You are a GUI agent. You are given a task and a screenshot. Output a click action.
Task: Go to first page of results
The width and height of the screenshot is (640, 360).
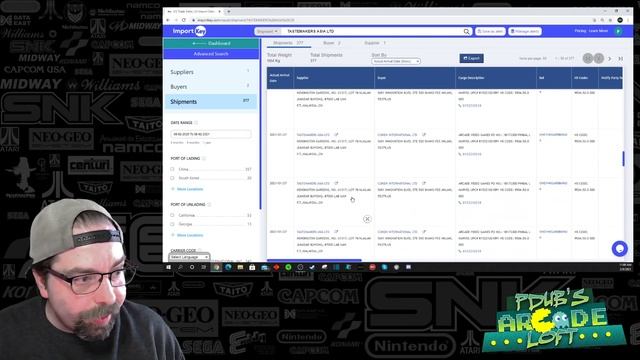[x=587, y=58]
